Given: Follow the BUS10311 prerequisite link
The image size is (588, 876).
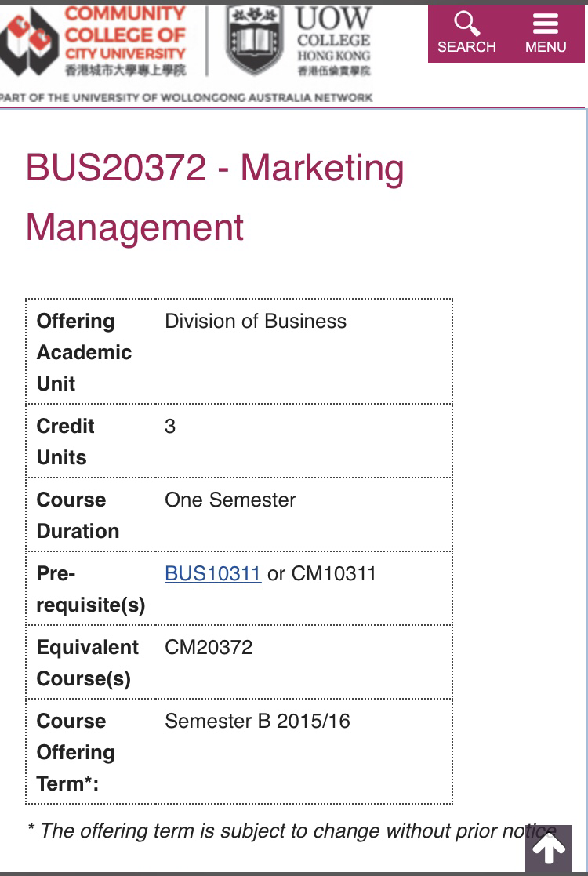Looking at the screenshot, I should point(212,574).
